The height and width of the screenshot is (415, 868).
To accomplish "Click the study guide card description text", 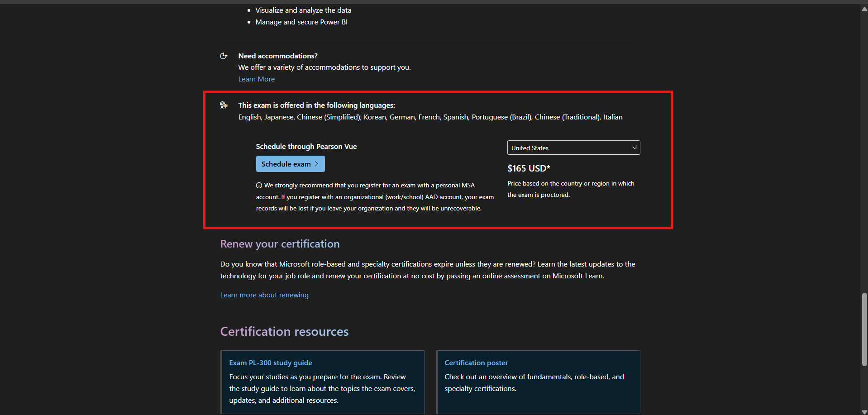I will click(322, 388).
